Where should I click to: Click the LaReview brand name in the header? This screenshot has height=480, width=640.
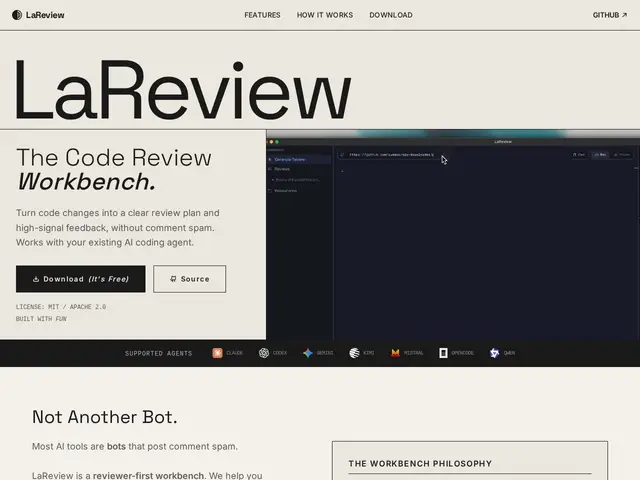pyautogui.click(x=45, y=15)
